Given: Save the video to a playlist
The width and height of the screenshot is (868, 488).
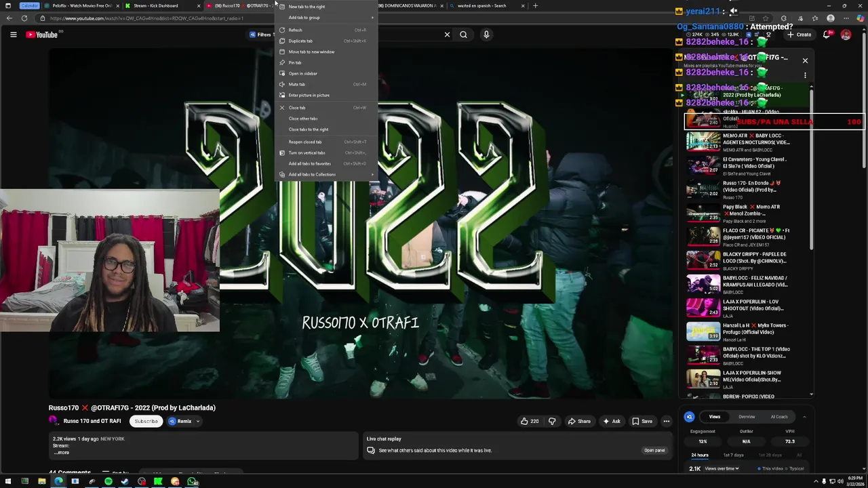Looking at the screenshot, I should (x=642, y=421).
